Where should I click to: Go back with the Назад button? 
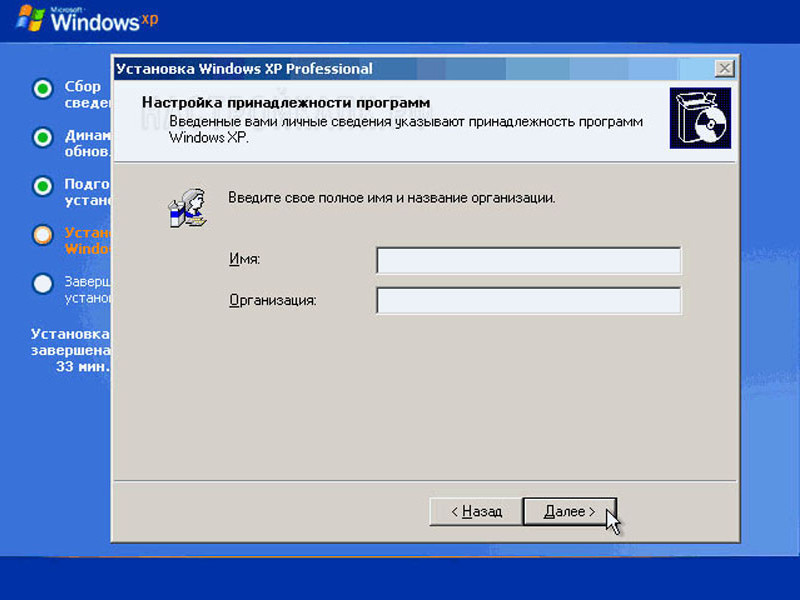pos(476,511)
